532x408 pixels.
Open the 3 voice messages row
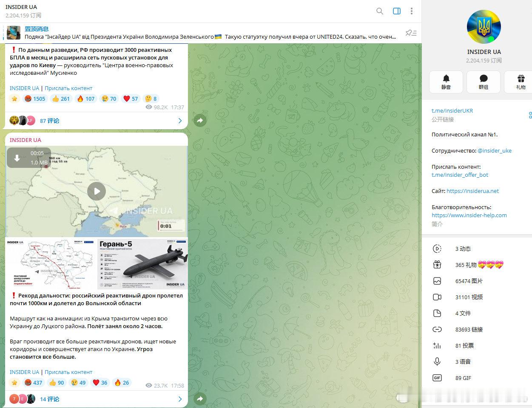pyautogui.click(x=477, y=362)
